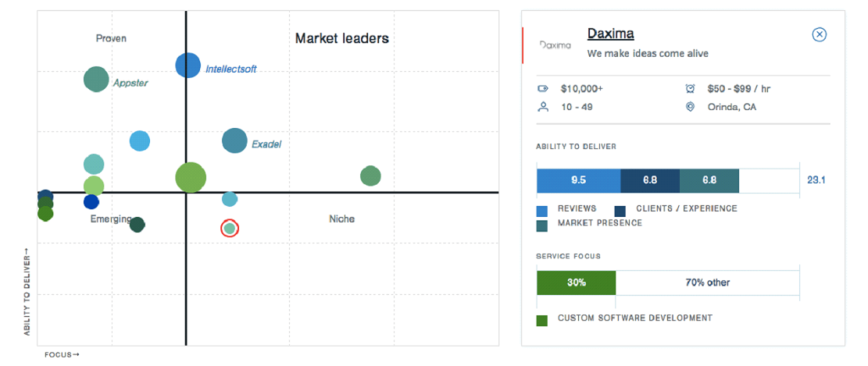The width and height of the screenshot is (868, 366).
Task: Click the minimum project size tag icon
Action: point(542,88)
